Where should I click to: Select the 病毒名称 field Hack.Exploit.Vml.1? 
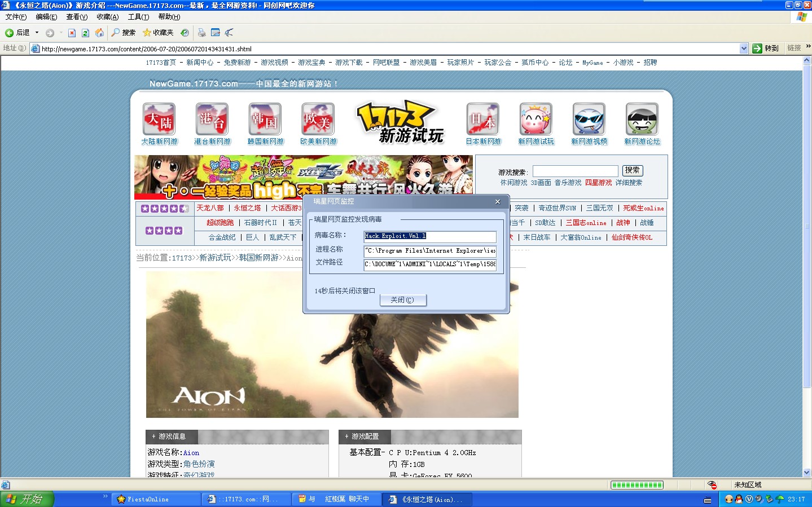tap(430, 236)
